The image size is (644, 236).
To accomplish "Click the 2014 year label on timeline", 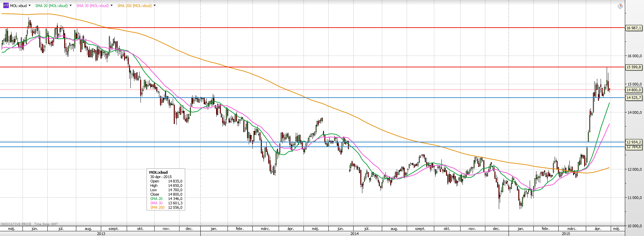I will coord(354,234).
